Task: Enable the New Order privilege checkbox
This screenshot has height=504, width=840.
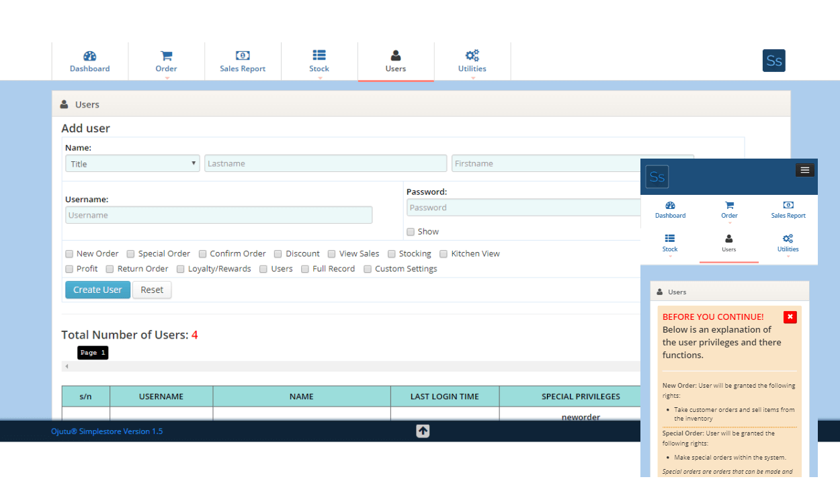Action: click(x=69, y=254)
